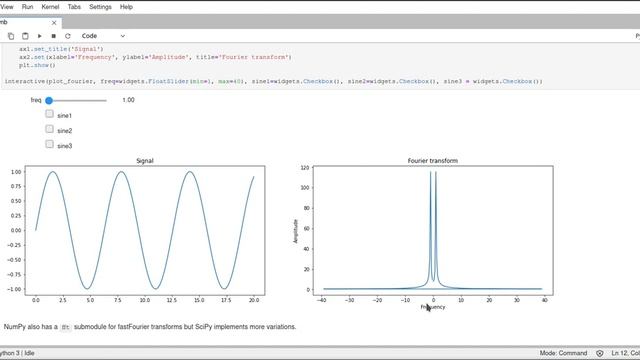Click the 'Signal' chart title

tap(145, 161)
